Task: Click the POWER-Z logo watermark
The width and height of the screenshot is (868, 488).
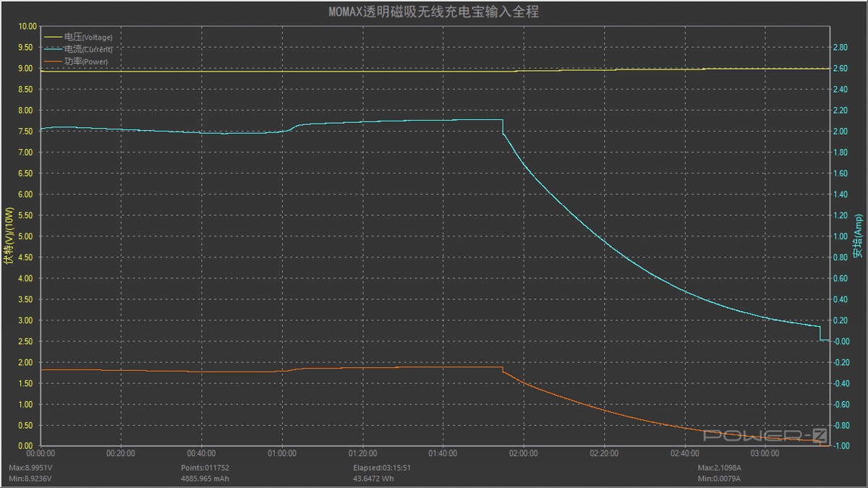Action: [x=765, y=435]
